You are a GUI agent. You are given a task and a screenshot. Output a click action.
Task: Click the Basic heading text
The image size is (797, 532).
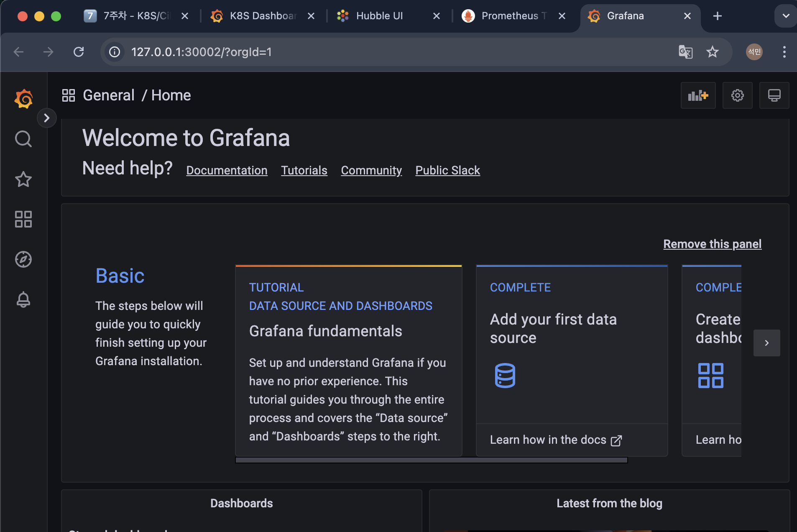point(120,276)
